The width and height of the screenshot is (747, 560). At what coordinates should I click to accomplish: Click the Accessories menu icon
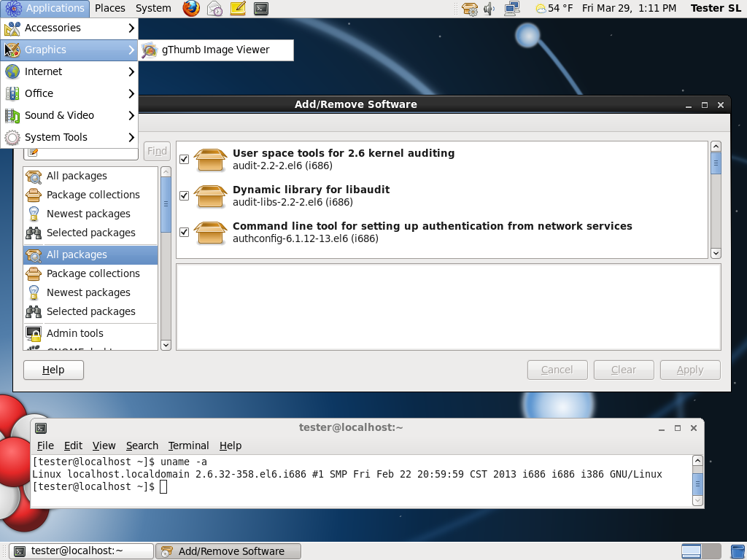click(12, 28)
